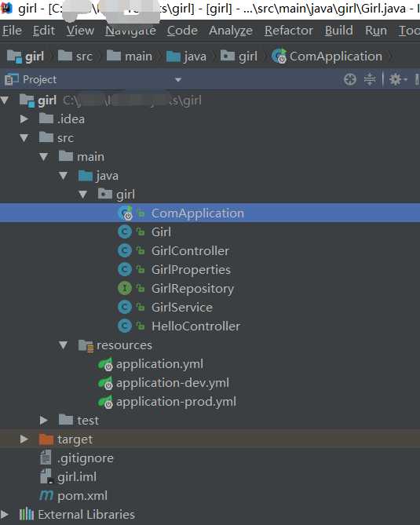Viewport: 420px width, 525px height.
Task: Click the Scroll from Source target icon
Action: [350, 80]
